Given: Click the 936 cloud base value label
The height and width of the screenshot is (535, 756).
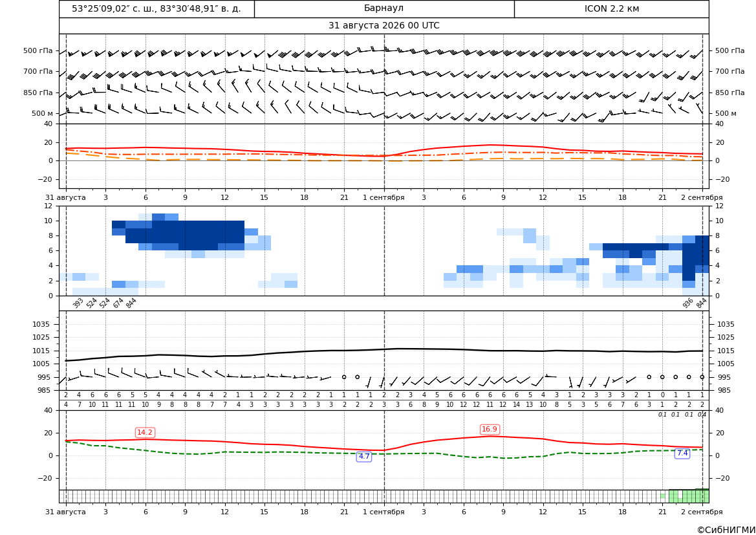Looking at the screenshot, I should click(x=687, y=303).
